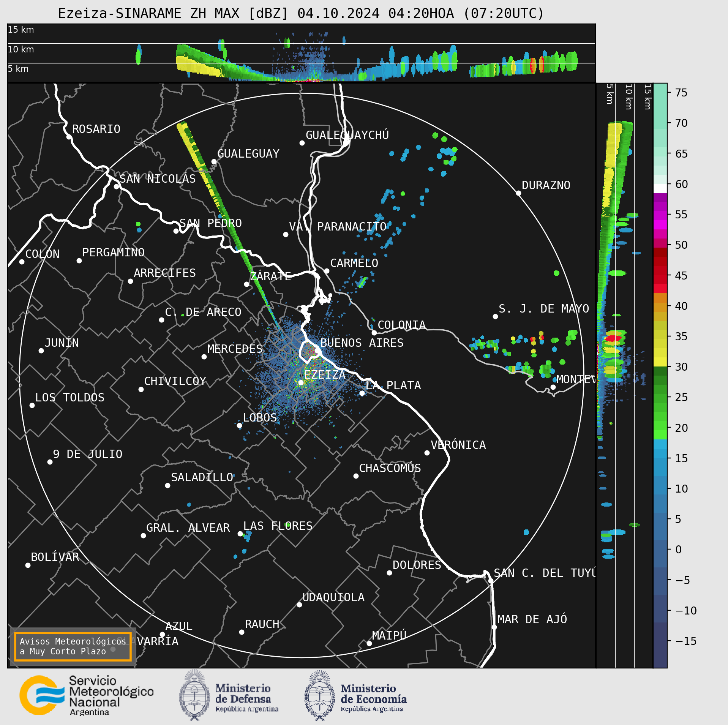The image size is (728, 725).
Task: Click the LAS FLORES label
Action: coord(278,526)
